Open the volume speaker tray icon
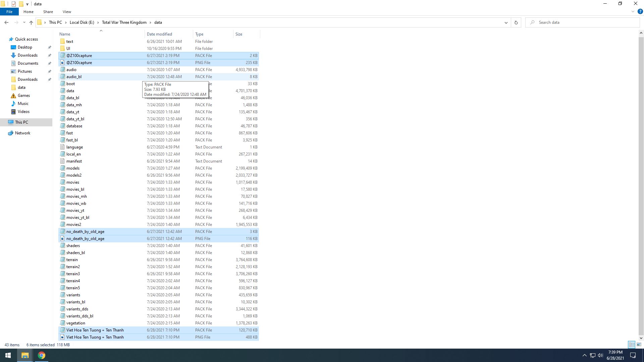644x362 pixels. click(x=600, y=355)
